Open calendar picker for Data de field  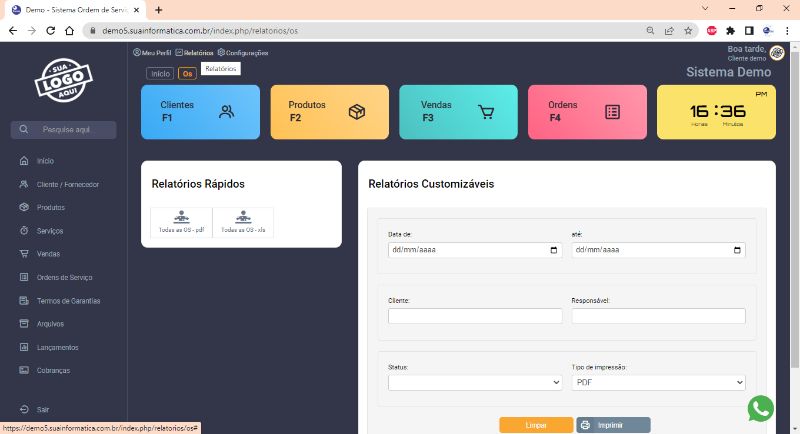555,250
